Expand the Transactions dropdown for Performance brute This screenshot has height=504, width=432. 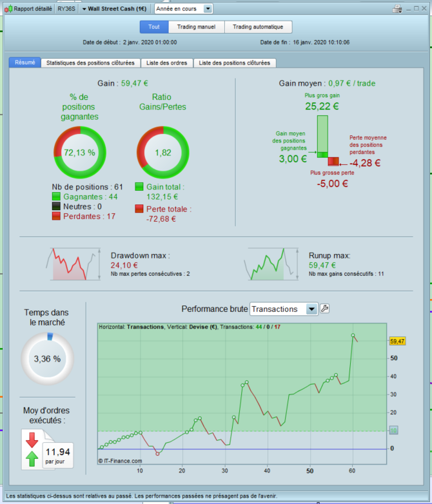pyautogui.click(x=284, y=309)
